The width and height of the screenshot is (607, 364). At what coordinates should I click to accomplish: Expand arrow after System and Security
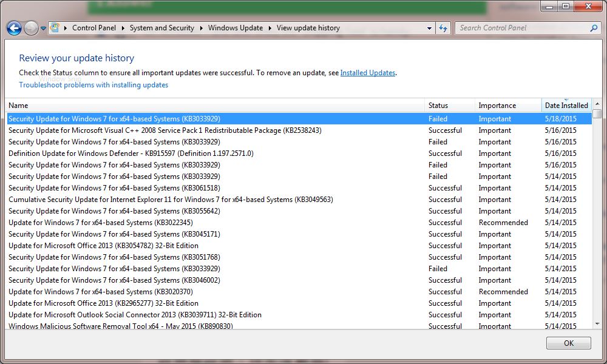pos(202,29)
